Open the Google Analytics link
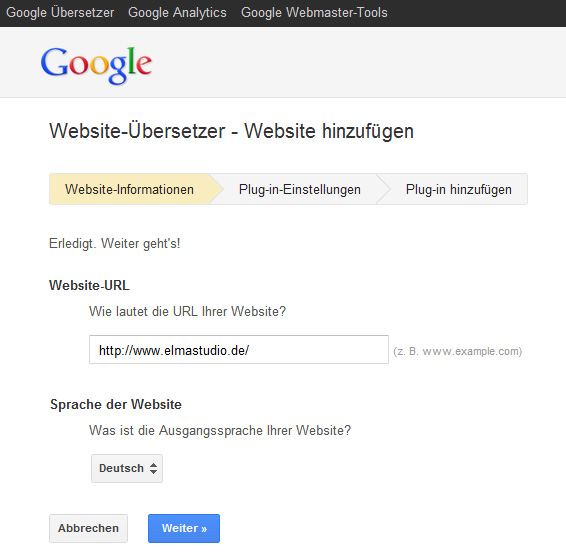 pos(177,13)
